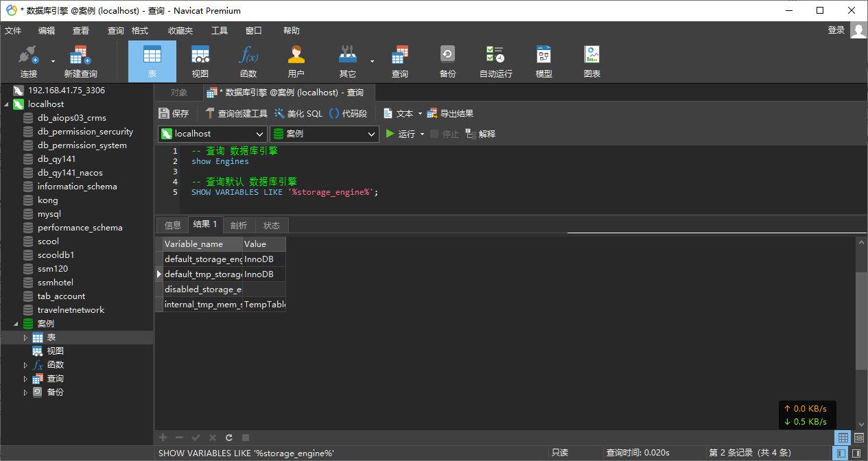Switch to grid view icon
This screenshot has height=461, width=868.
(843, 438)
